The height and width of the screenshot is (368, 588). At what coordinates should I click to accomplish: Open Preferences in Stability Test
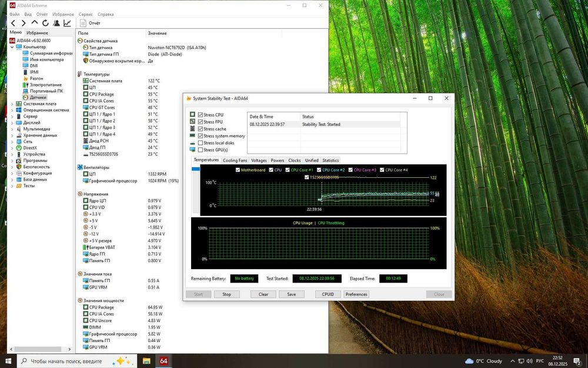pyautogui.click(x=356, y=294)
